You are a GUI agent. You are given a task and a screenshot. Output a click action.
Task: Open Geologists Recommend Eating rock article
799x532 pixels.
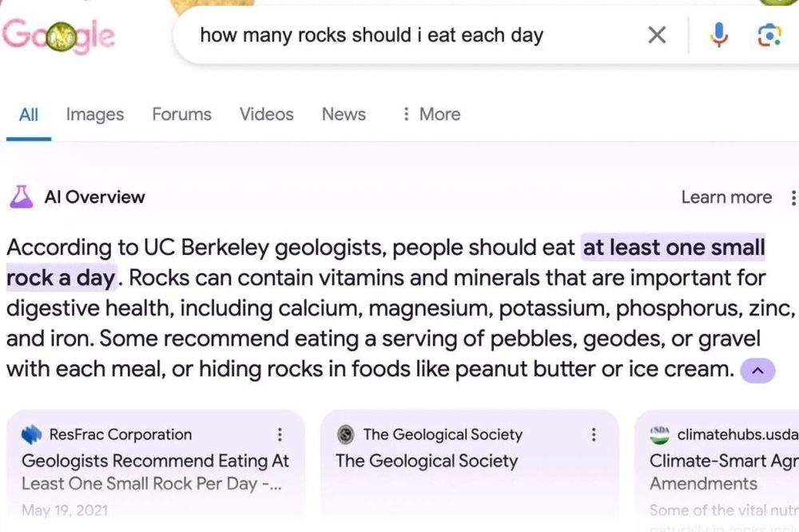point(155,472)
